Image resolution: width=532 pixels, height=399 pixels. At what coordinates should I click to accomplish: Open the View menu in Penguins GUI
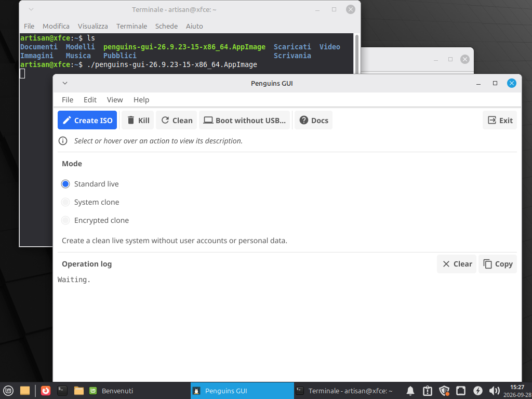pyautogui.click(x=115, y=100)
